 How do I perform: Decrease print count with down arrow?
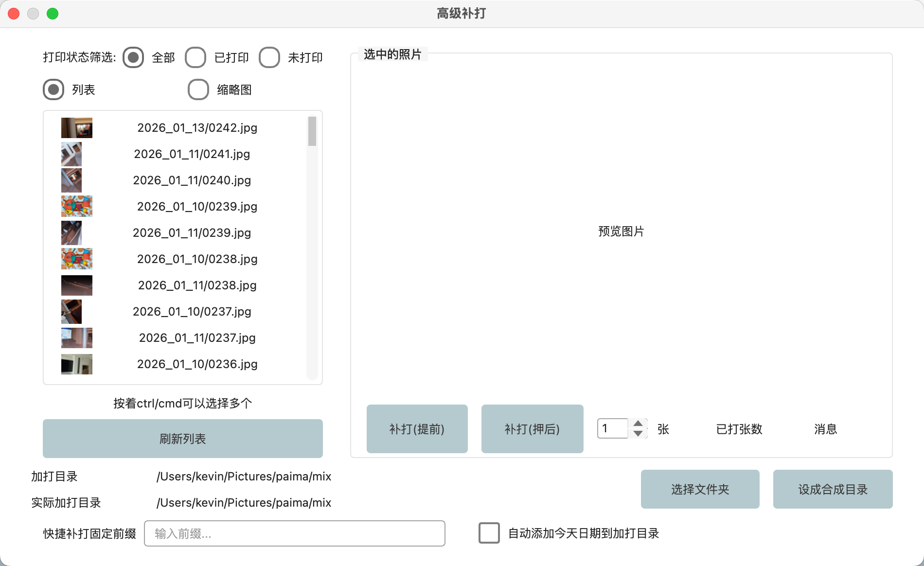click(x=638, y=433)
